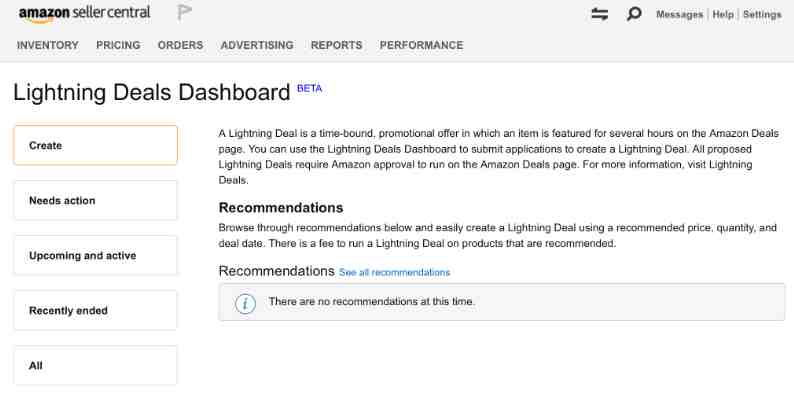
Task: Open the Help link
Action: 723,15
